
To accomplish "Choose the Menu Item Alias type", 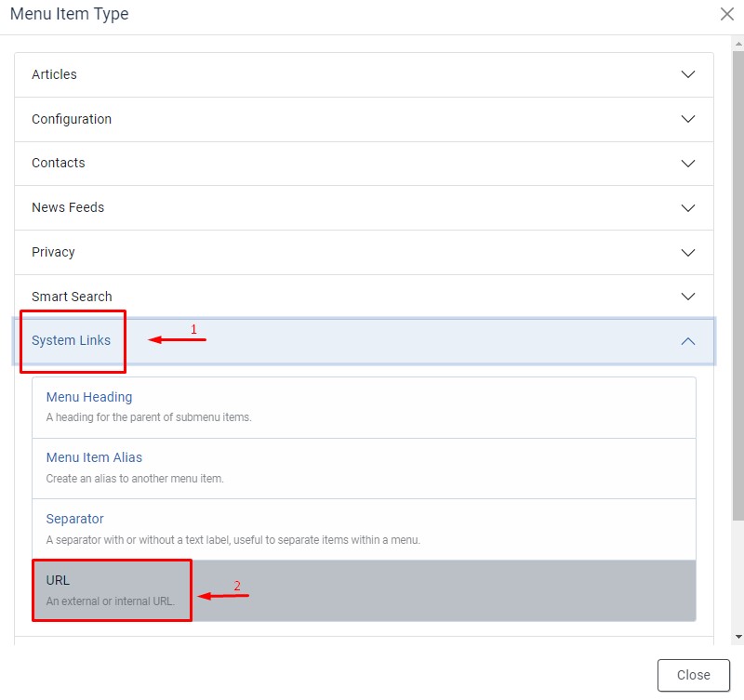I will tap(94, 457).
